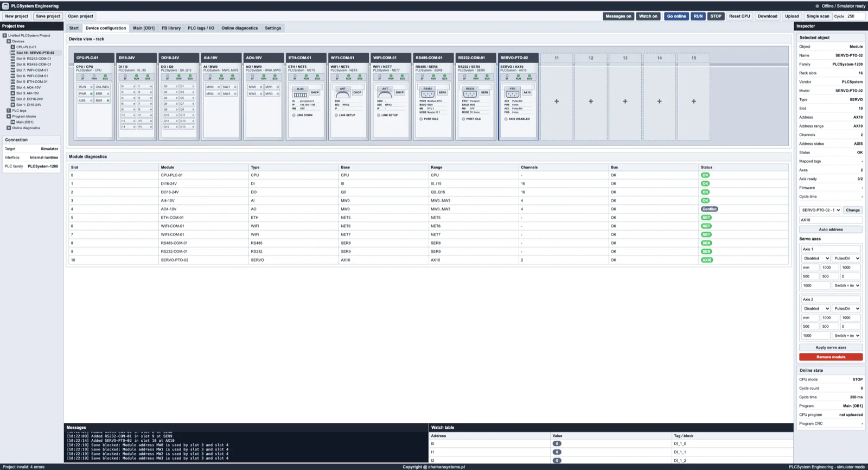Open Axis 2 Pulse/Dir mode dropdown
This screenshot has height=470, width=868.
(846, 309)
